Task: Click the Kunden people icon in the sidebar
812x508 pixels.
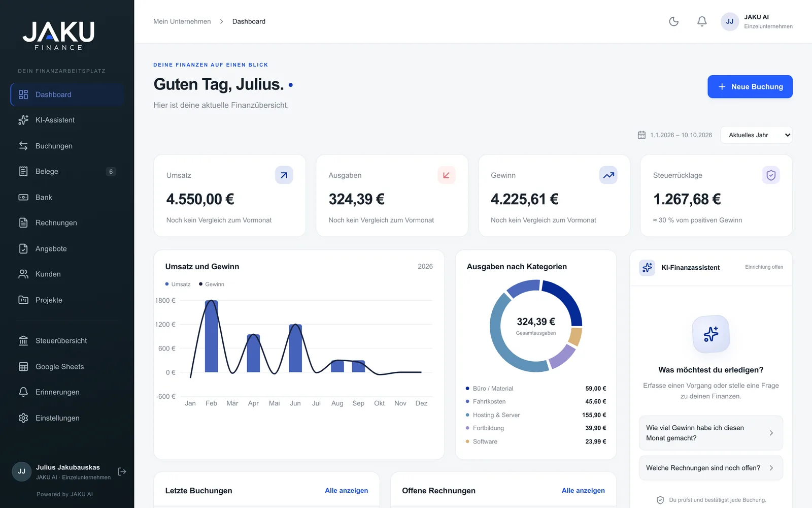Action: pyautogui.click(x=23, y=274)
